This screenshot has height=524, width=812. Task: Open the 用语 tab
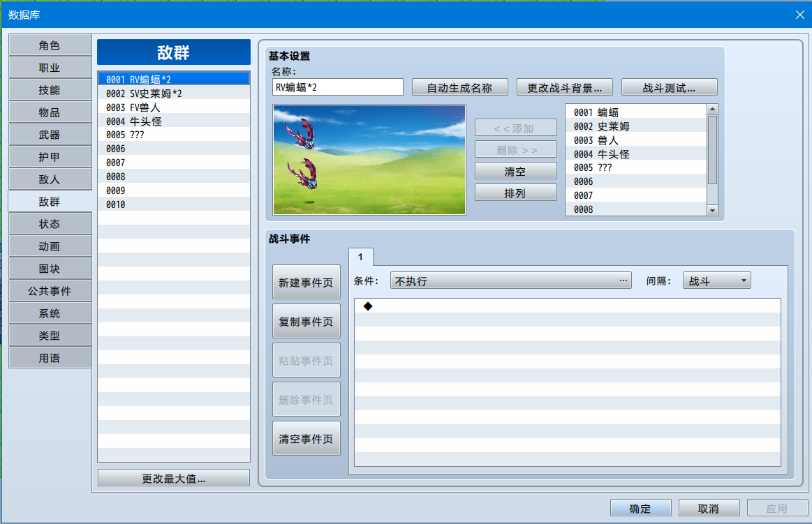click(x=50, y=358)
